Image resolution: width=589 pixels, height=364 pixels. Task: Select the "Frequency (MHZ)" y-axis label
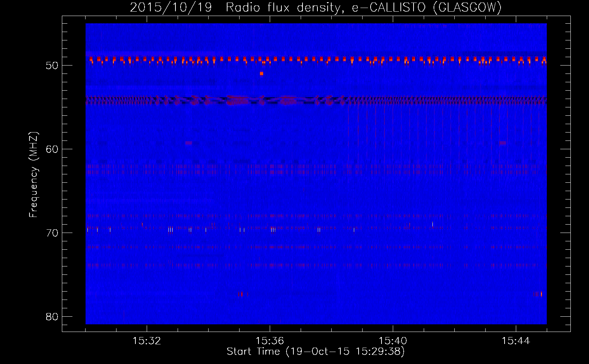(x=33, y=175)
